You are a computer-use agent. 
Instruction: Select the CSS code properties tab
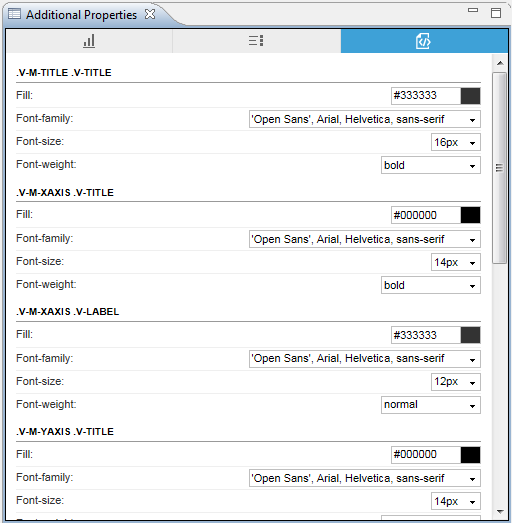pyautogui.click(x=424, y=41)
